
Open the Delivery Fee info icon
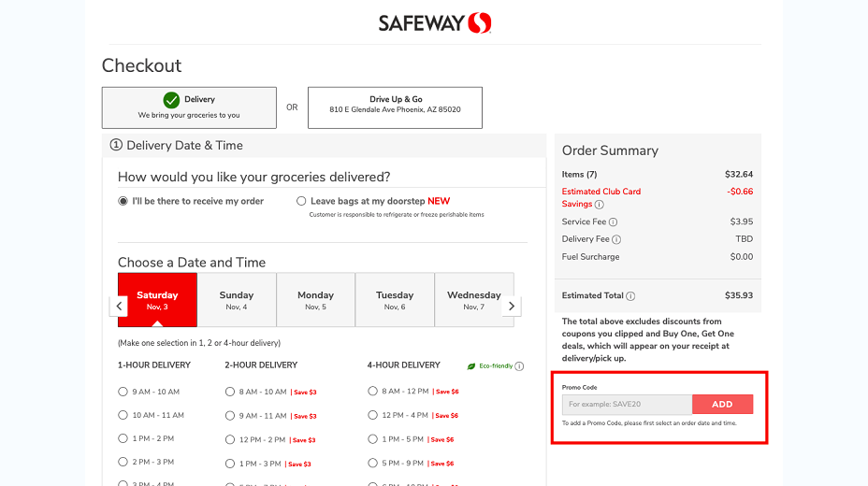coord(616,239)
